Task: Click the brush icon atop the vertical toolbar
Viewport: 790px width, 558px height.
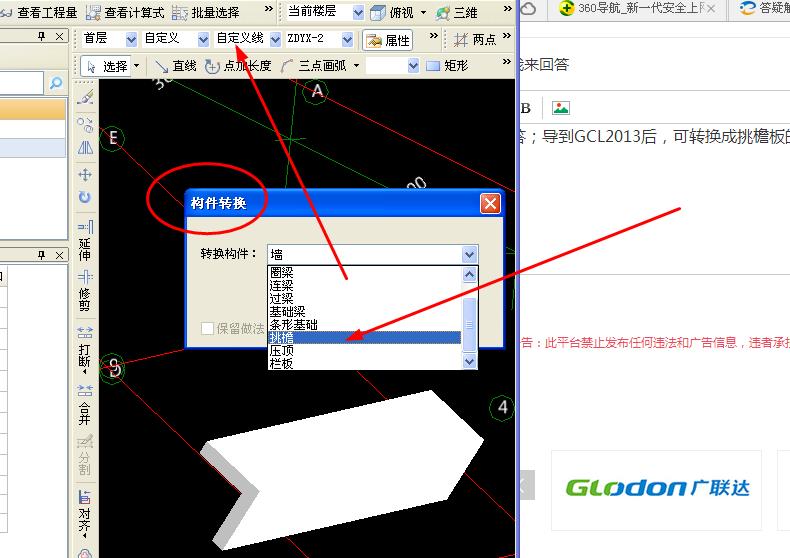Action: [85, 97]
